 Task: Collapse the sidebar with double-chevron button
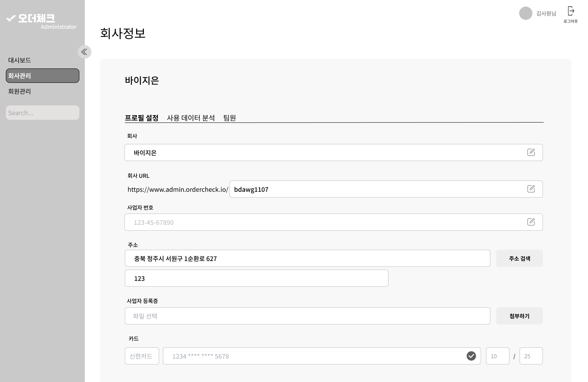[84, 52]
